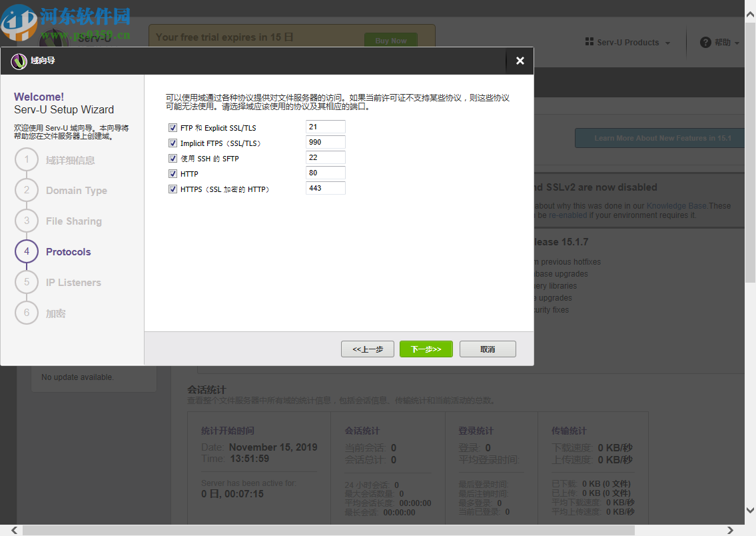Click the time value 13:51:59

250,459
